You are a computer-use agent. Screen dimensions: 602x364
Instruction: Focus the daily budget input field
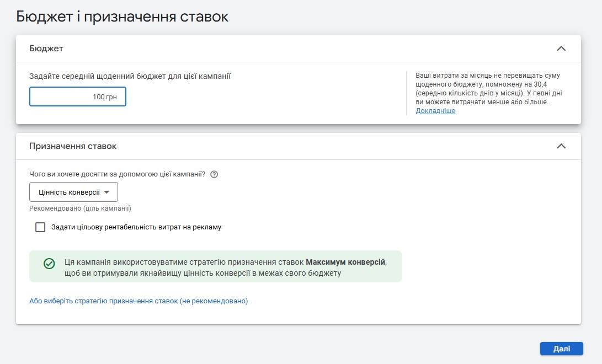66,97
